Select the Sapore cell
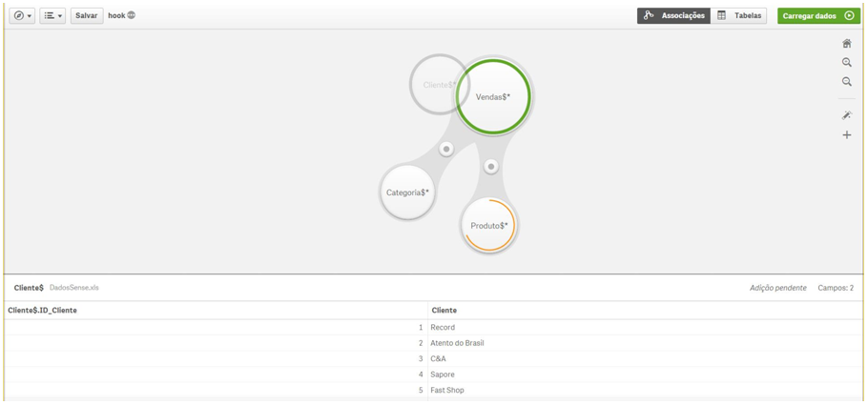The height and width of the screenshot is (405, 868). point(645,375)
